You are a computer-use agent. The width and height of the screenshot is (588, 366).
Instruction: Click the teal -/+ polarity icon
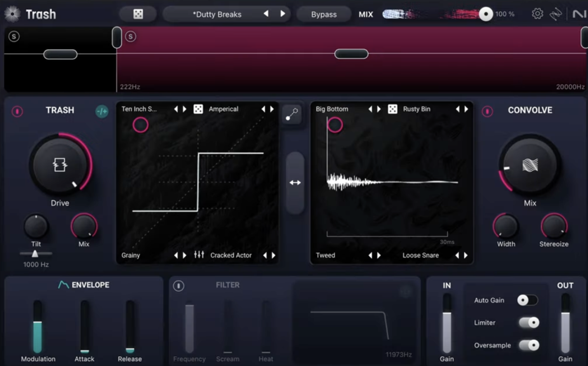click(102, 112)
